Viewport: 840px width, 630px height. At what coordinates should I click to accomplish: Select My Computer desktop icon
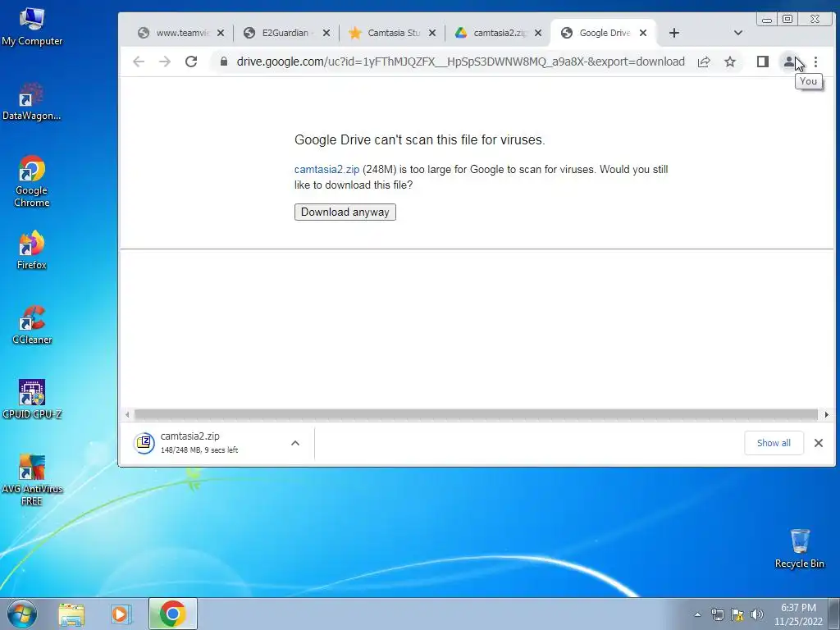pos(32,27)
